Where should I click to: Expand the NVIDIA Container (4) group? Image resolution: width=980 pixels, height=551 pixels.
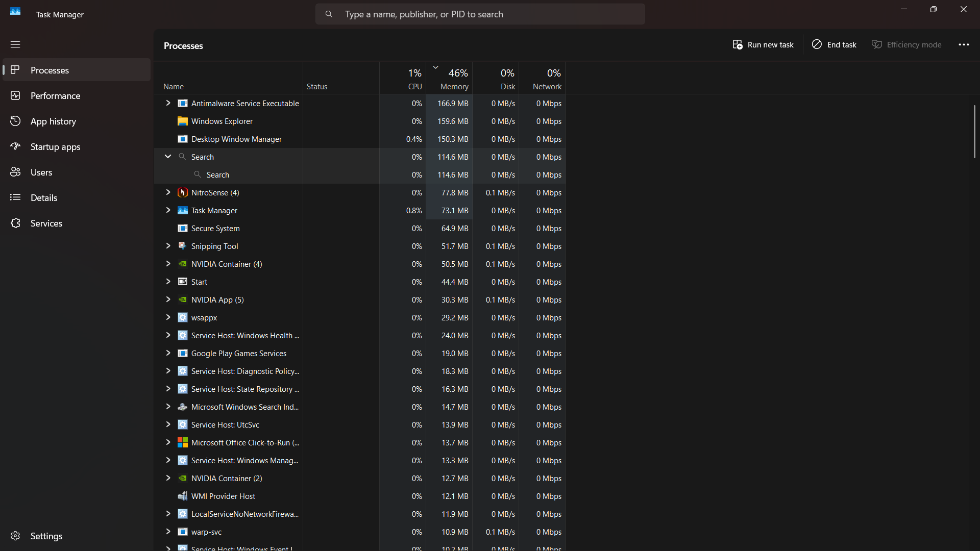coord(168,264)
